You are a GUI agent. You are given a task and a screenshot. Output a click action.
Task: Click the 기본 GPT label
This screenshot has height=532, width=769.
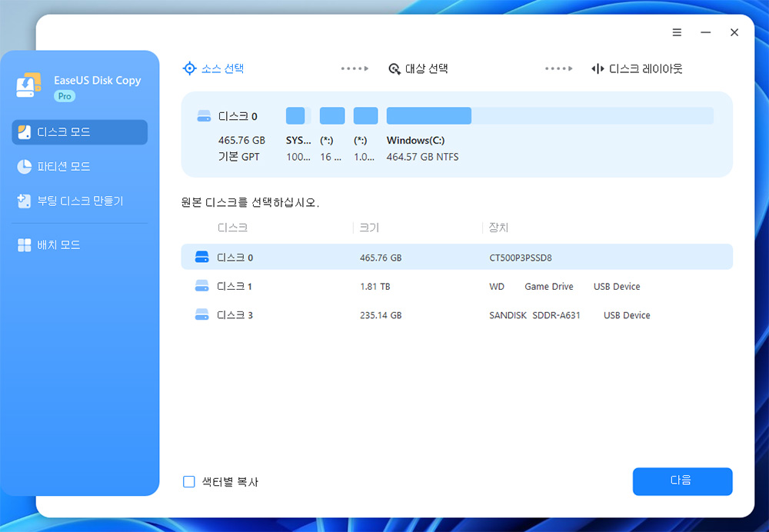(239, 157)
